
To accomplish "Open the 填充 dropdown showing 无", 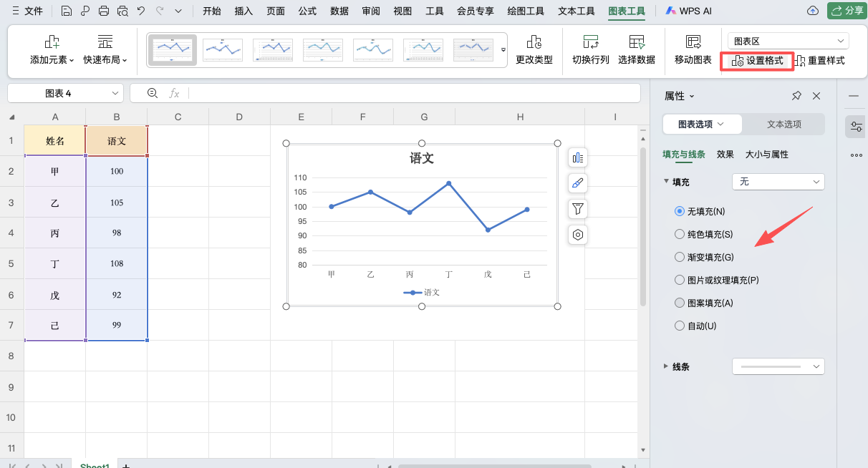I will tap(778, 182).
